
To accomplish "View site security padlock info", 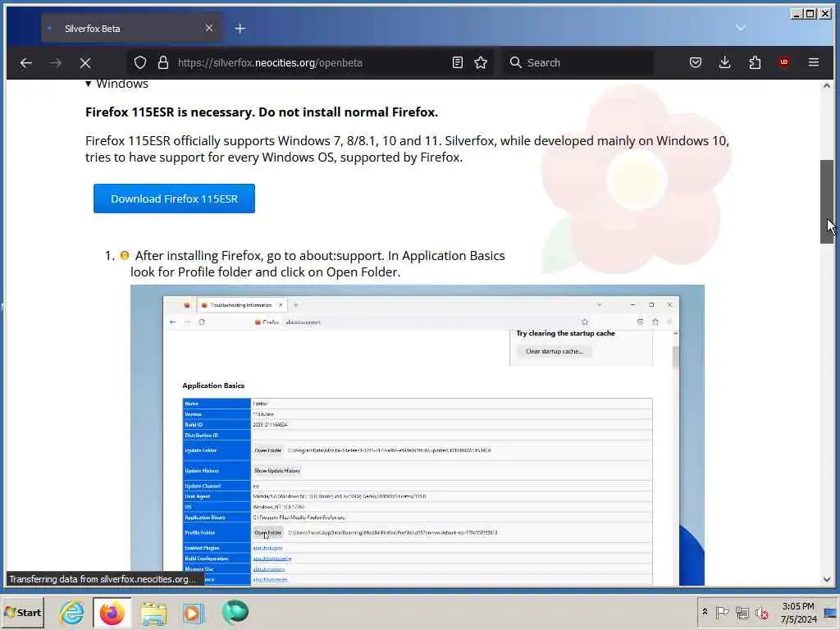I will point(163,62).
